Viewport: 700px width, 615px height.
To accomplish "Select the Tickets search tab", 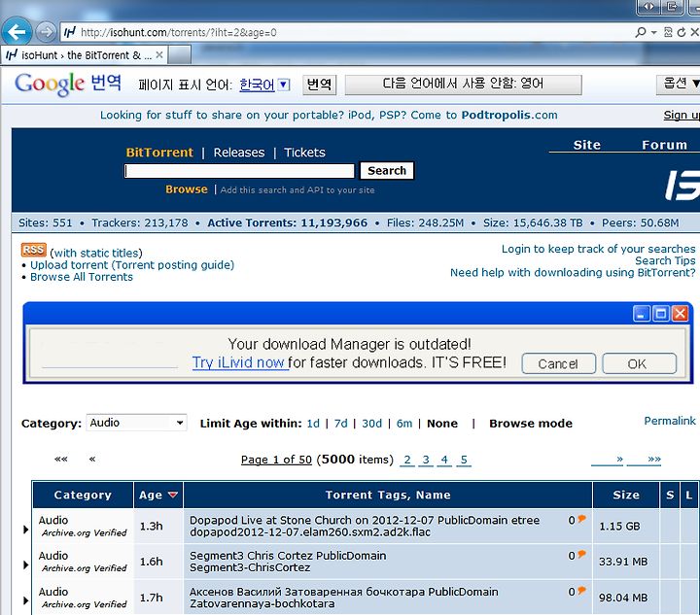I will [304, 153].
